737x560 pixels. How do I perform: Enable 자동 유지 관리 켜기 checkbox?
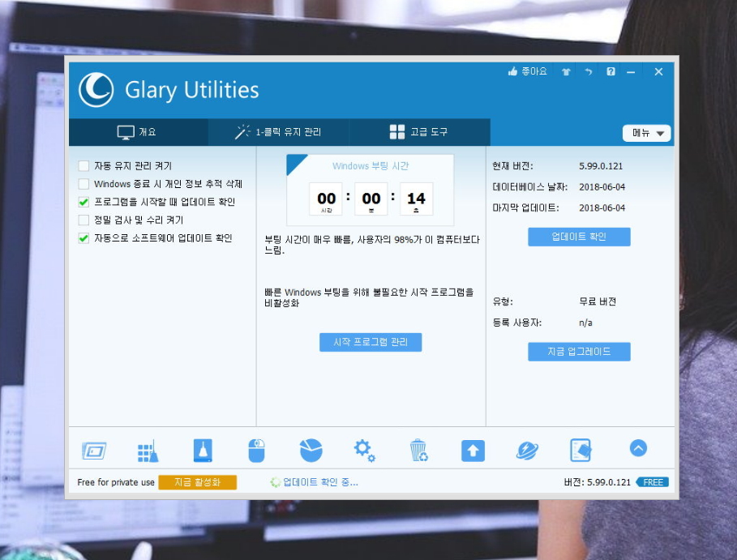(x=84, y=165)
